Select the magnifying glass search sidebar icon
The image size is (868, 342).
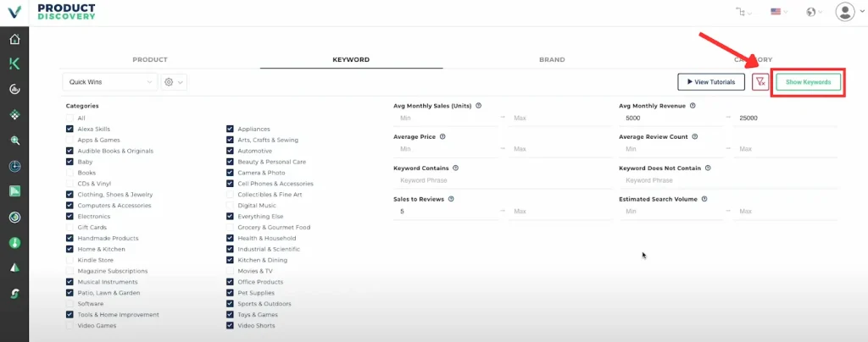point(15,141)
